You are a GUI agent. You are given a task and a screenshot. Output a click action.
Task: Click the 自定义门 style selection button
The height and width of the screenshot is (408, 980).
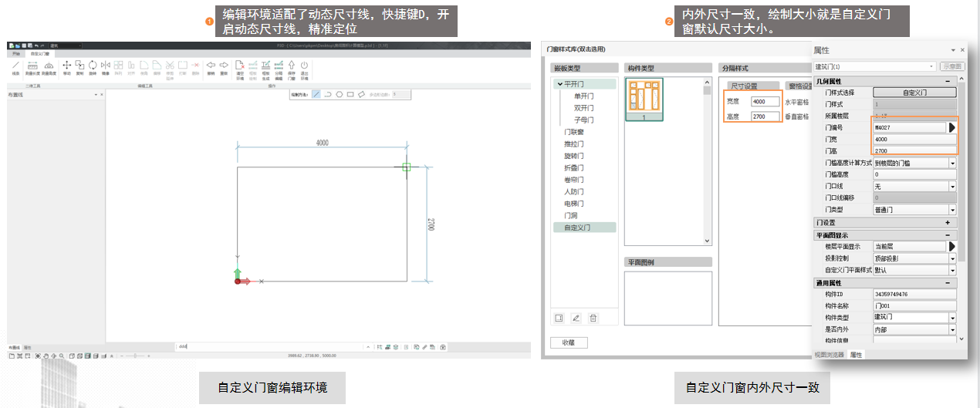(x=914, y=92)
